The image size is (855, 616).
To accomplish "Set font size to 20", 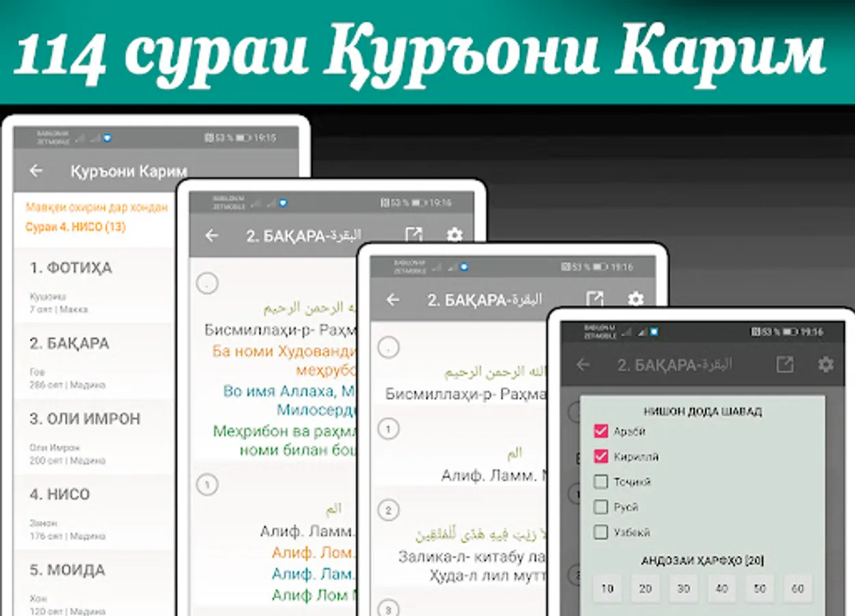I will click(x=646, y=589).
